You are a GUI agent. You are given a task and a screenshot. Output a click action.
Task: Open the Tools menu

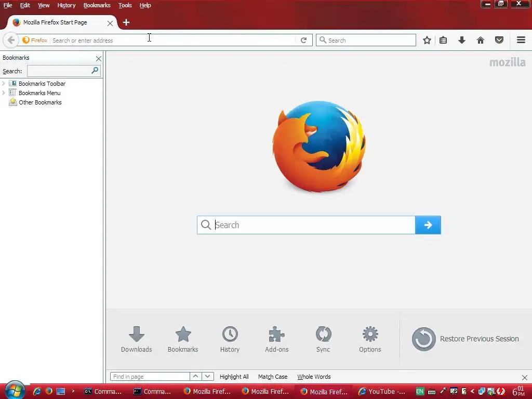125,5
